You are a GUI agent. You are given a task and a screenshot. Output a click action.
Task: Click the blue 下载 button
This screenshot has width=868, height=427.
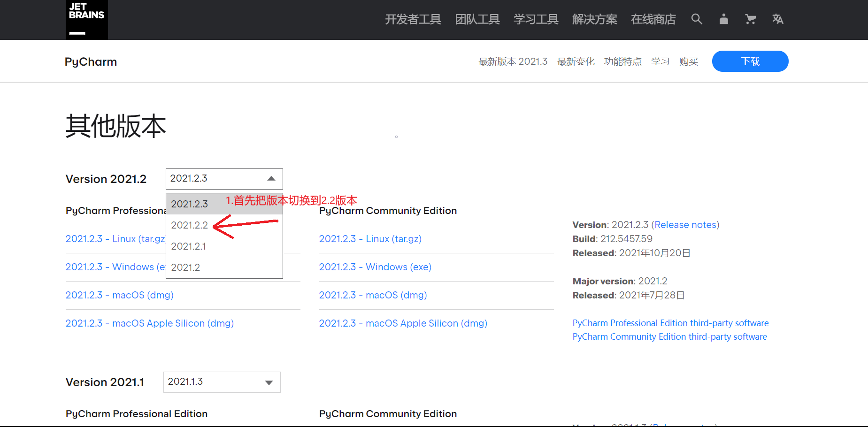[750, 61]
